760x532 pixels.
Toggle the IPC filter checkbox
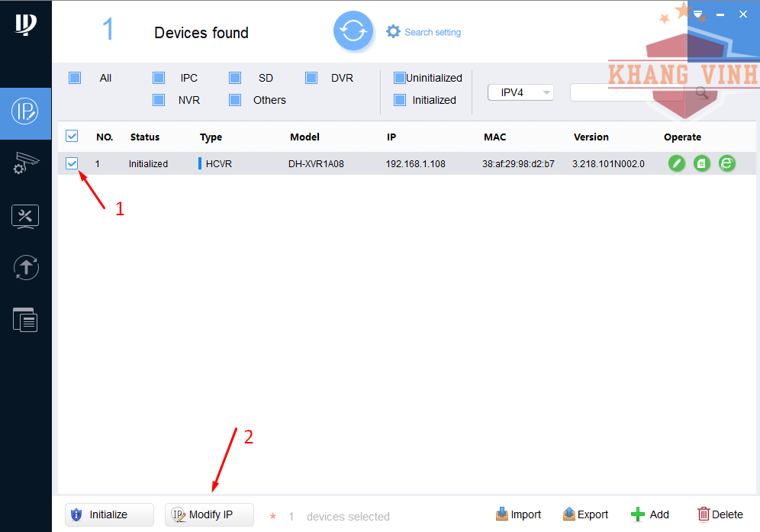[x=159, y=78]
